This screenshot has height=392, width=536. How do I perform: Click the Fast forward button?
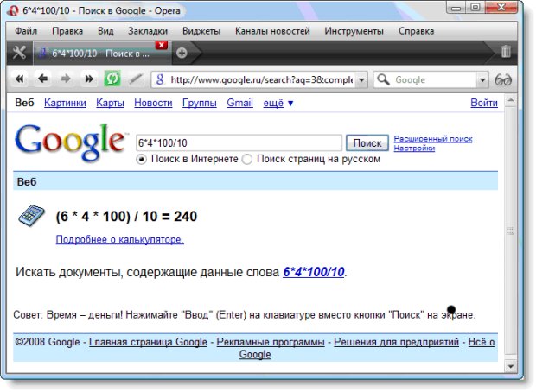pos(89,79)
